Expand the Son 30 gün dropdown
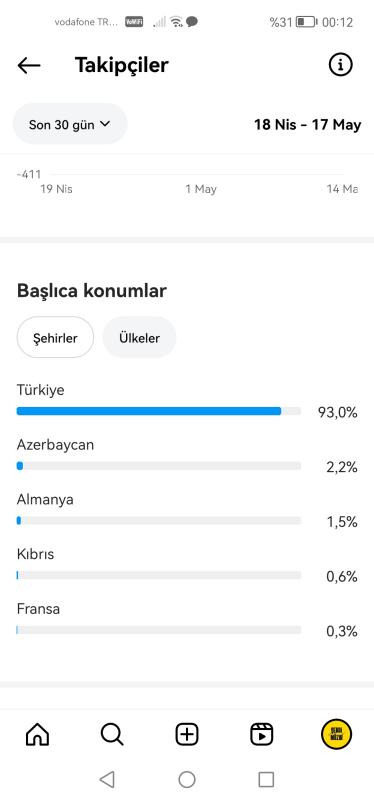Viewport: 374px width, 800px height. pos(70,124)
